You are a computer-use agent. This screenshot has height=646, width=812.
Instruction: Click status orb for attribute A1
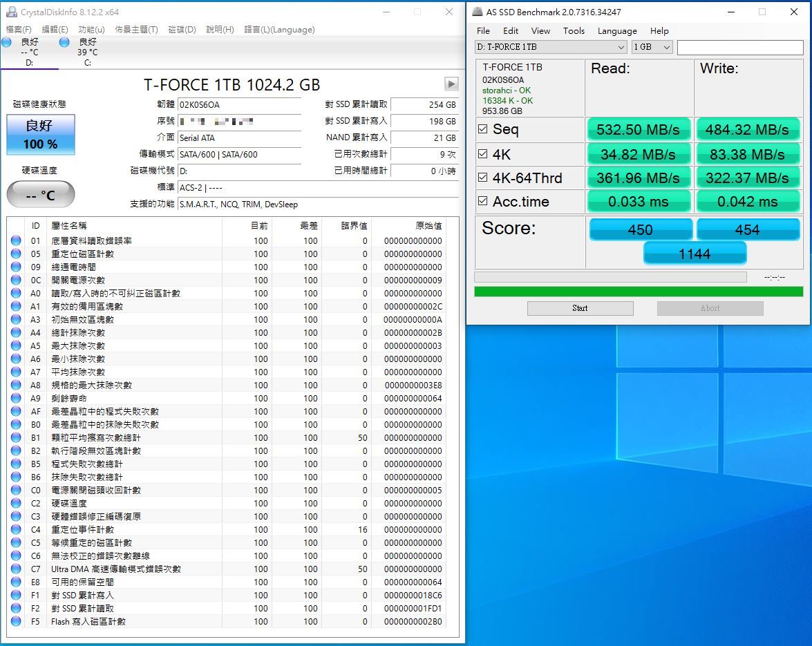(16, 307)
